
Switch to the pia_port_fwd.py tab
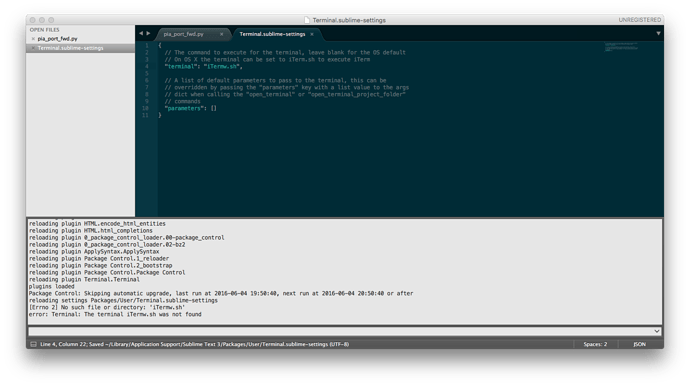tap(184, 34)
